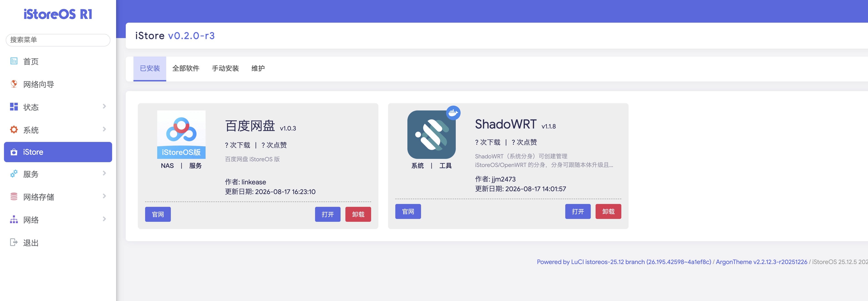Click the 系统 gear icon
Viewport: 868px width, 301px height.
(x=14, y=130)
